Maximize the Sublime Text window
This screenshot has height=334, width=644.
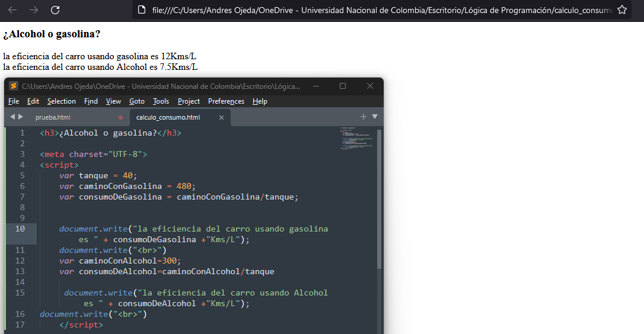pyautogui.click(x=343, y=86)
